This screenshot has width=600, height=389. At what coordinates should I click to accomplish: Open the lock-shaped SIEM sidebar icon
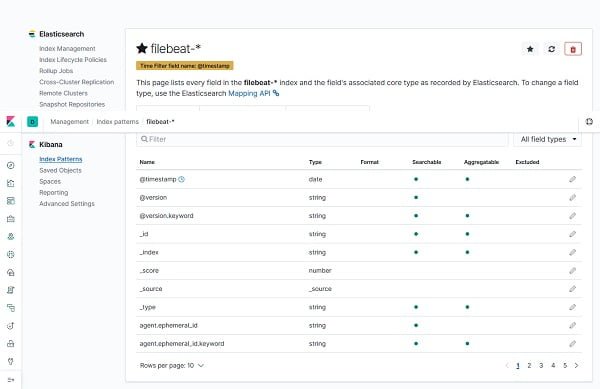point(11,343)
